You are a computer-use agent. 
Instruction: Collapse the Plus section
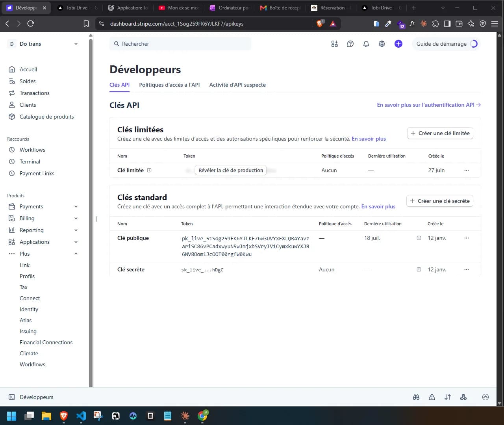pyautogui.click(x=76, y=254)
